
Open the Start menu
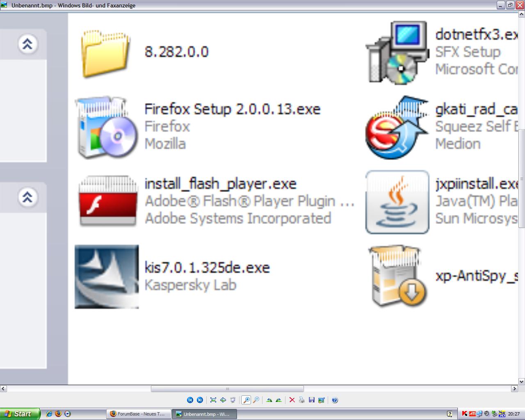tap(20, 414)
